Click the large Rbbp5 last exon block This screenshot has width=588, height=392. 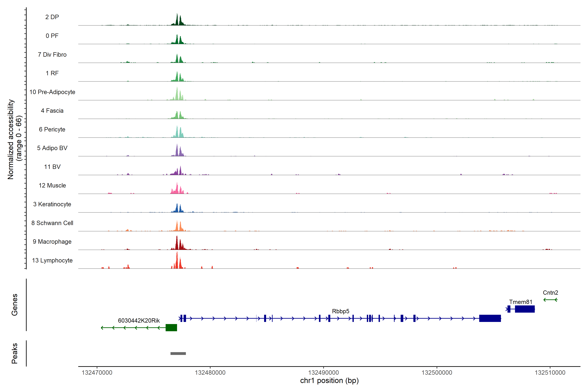pos(490,318)
